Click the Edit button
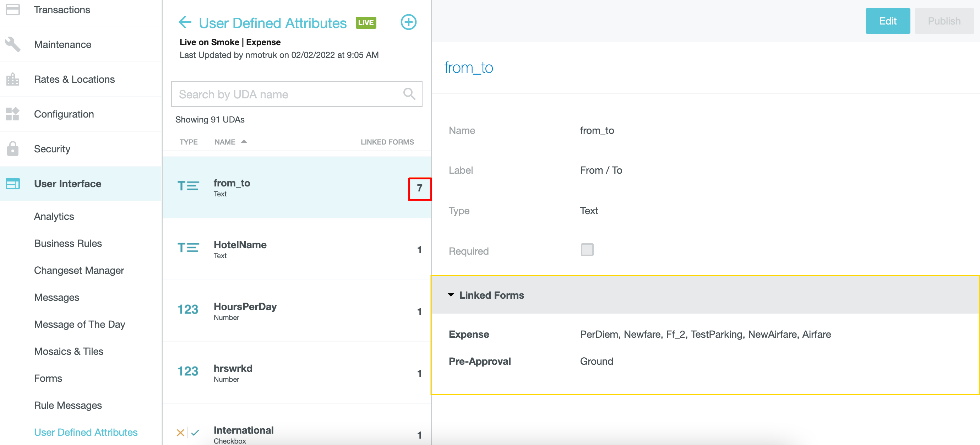The image size is (980, 445). [887, 21]
